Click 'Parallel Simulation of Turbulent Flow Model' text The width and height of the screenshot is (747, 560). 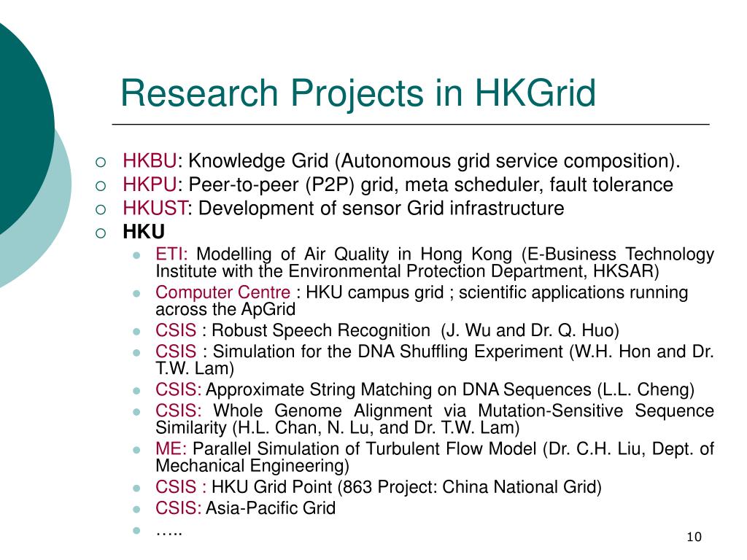click(365, 449)
